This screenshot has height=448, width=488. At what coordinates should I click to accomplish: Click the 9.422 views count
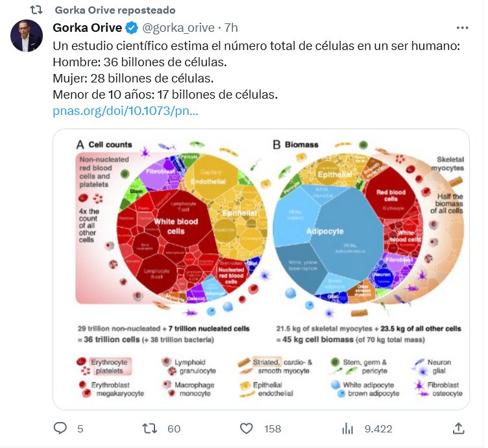pos(378,429)
